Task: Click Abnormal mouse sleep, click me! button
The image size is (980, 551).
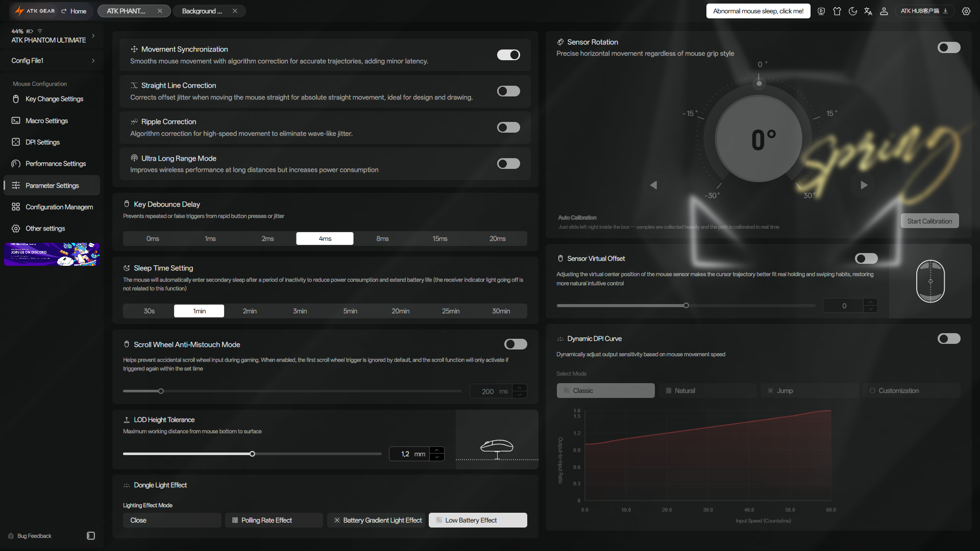Action: pos(758,11)
